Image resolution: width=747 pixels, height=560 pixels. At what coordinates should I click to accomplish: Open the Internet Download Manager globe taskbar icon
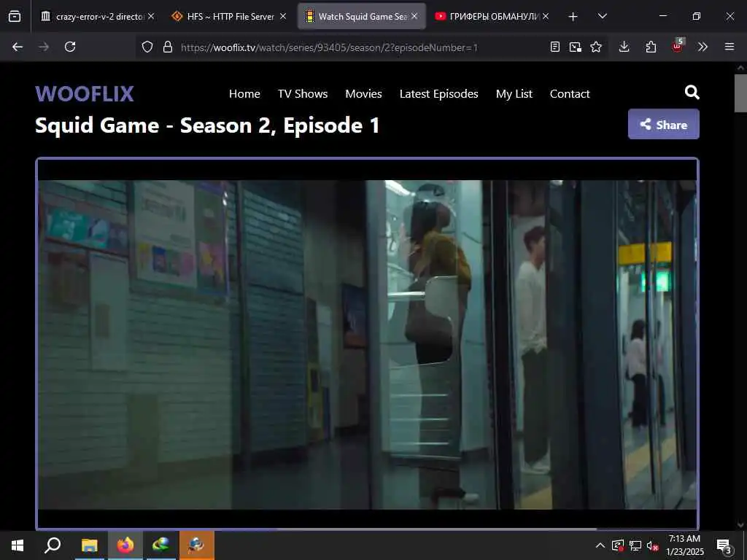(161, 545)
